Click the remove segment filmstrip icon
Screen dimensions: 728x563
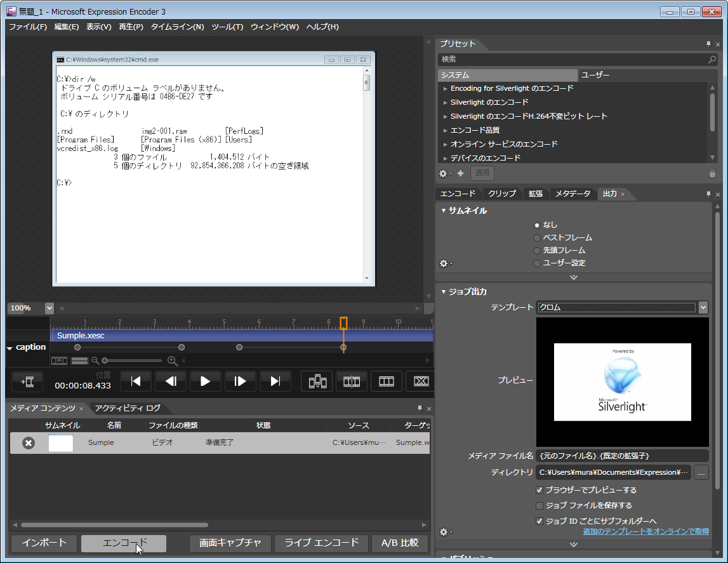tap(421, 381)
